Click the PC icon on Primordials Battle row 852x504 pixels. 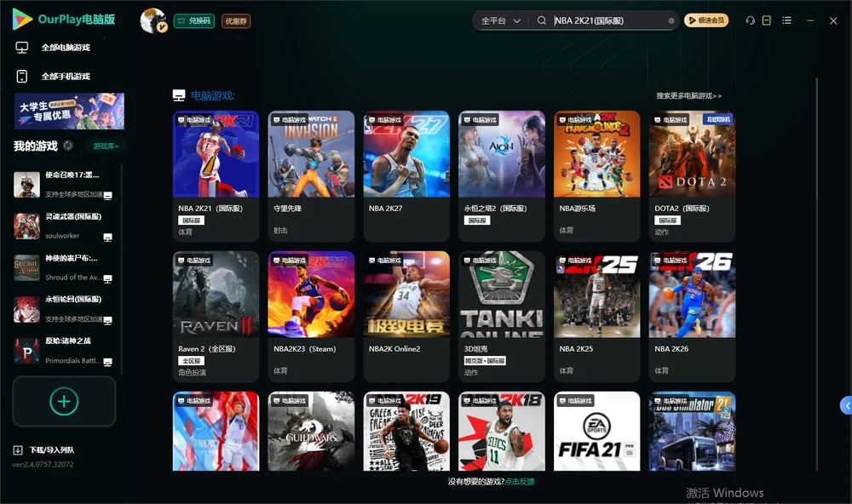coord(107,363)
